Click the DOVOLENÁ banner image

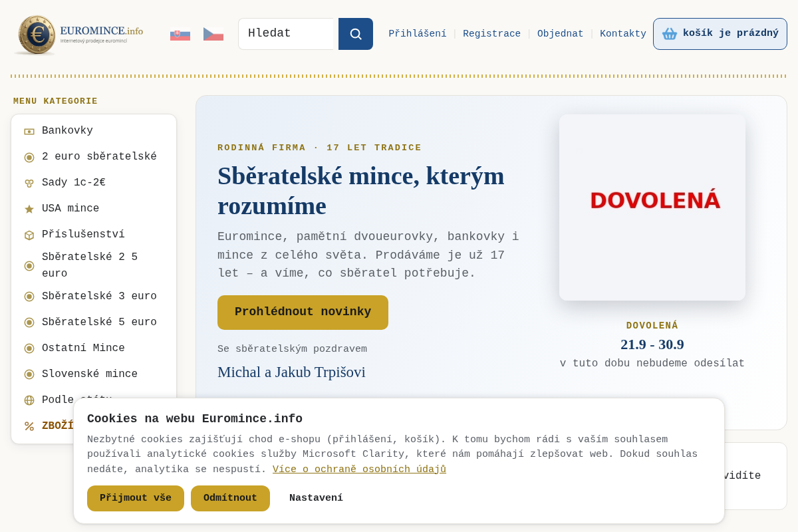(652, 207)
